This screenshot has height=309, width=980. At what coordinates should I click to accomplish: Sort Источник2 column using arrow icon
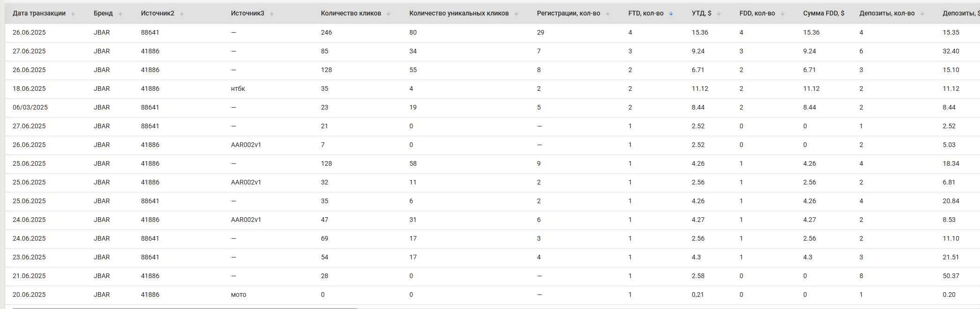(x=182, y=14)
